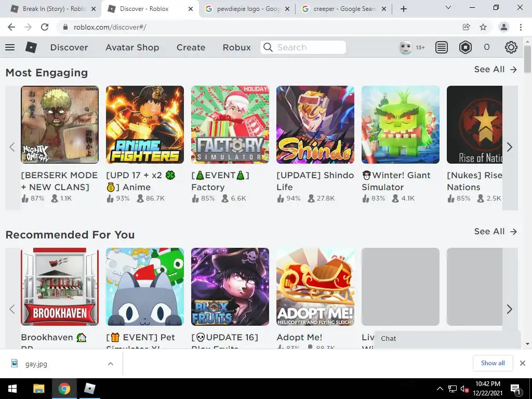Viewport: 532px width, 399px height.
Task: Open the Chrome profile icon
Action: point(504,27)
